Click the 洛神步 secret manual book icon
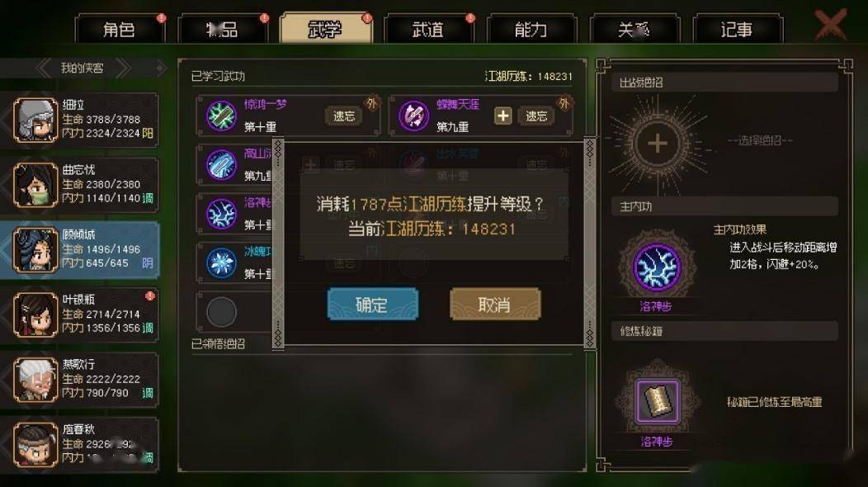868x487 pixels. pos(657,400)
